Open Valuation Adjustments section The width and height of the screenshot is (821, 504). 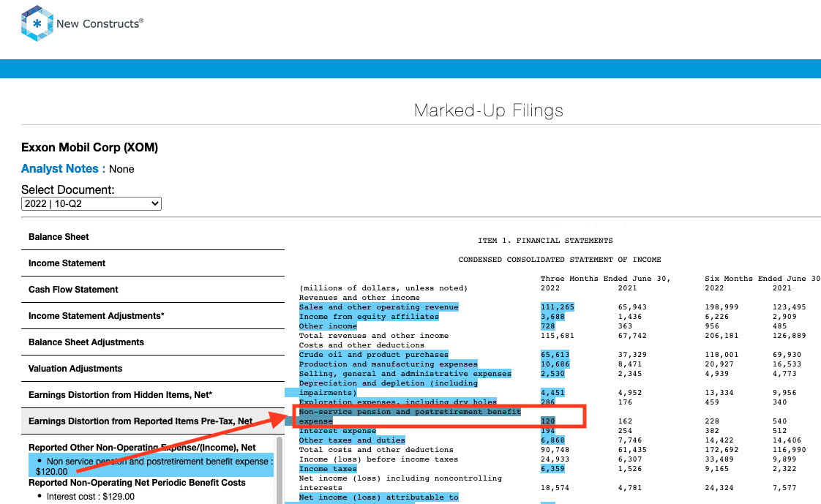coord(153,369)
